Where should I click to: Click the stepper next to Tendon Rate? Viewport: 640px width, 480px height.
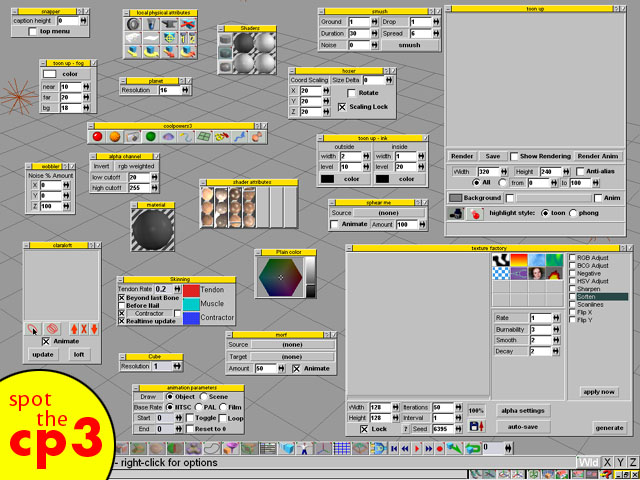[x=177, y=289]
